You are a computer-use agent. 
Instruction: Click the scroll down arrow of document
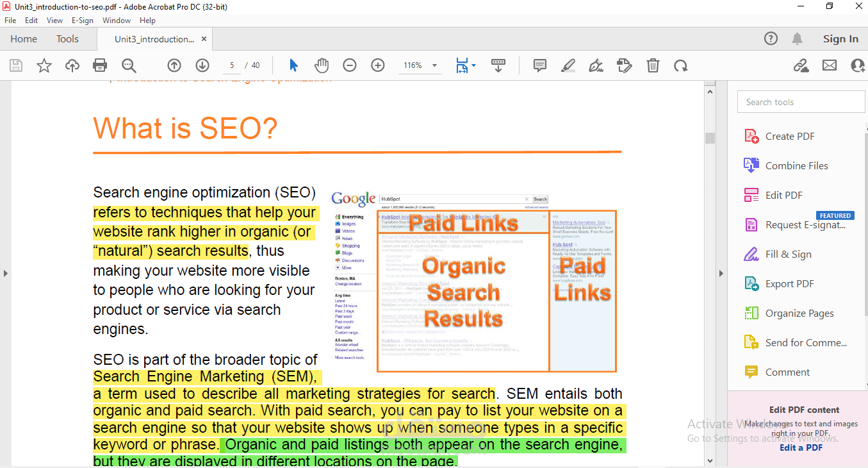pyautogui.click(x=710, y=460)
